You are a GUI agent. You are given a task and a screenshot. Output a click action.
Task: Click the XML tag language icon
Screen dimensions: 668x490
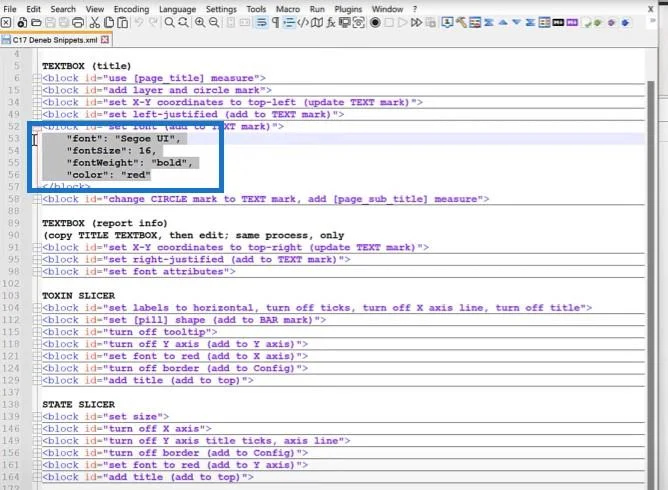point(303,23)
